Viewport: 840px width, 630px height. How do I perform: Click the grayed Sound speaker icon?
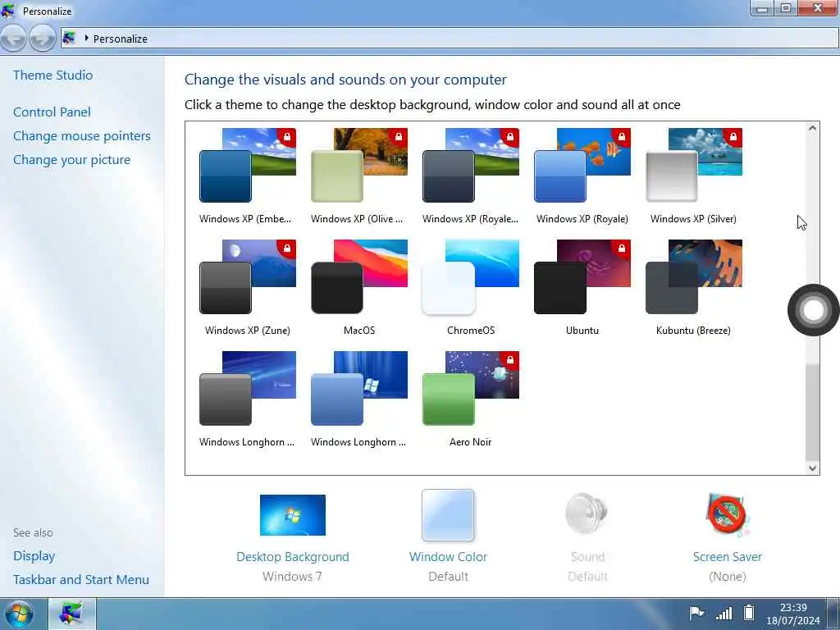tap(587, 514)
